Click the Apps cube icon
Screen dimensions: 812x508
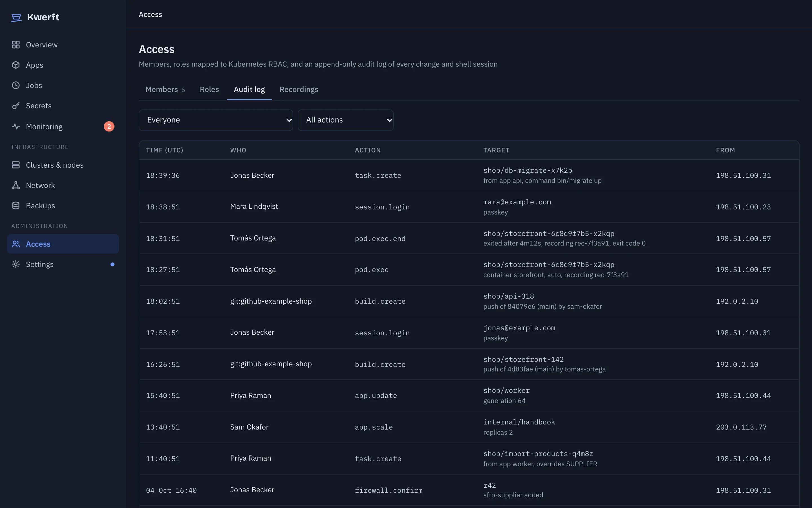point(16,65)
